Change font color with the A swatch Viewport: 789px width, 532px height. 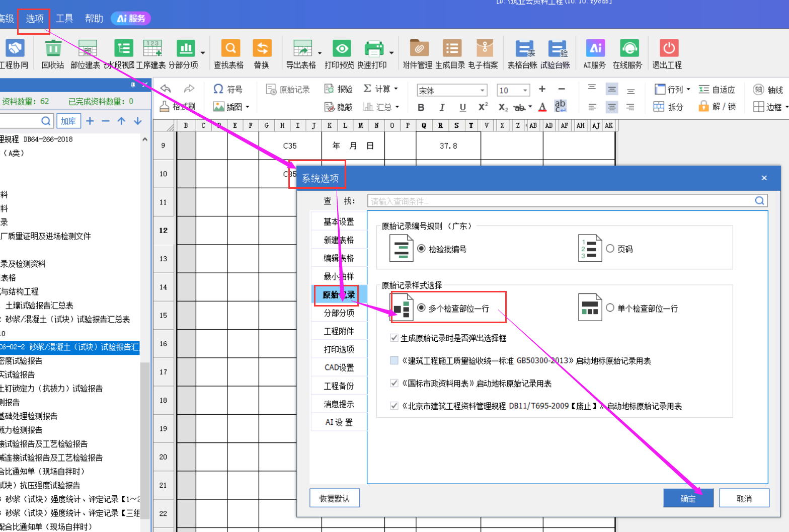tap(542, 107)
